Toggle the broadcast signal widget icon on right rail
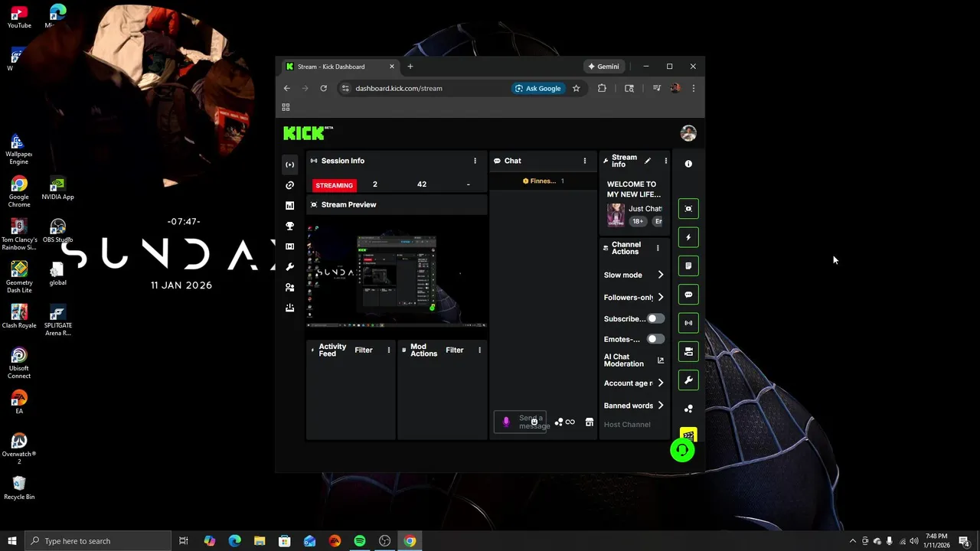The height and width of the screenshot is (551, 980). coord(688,323)
